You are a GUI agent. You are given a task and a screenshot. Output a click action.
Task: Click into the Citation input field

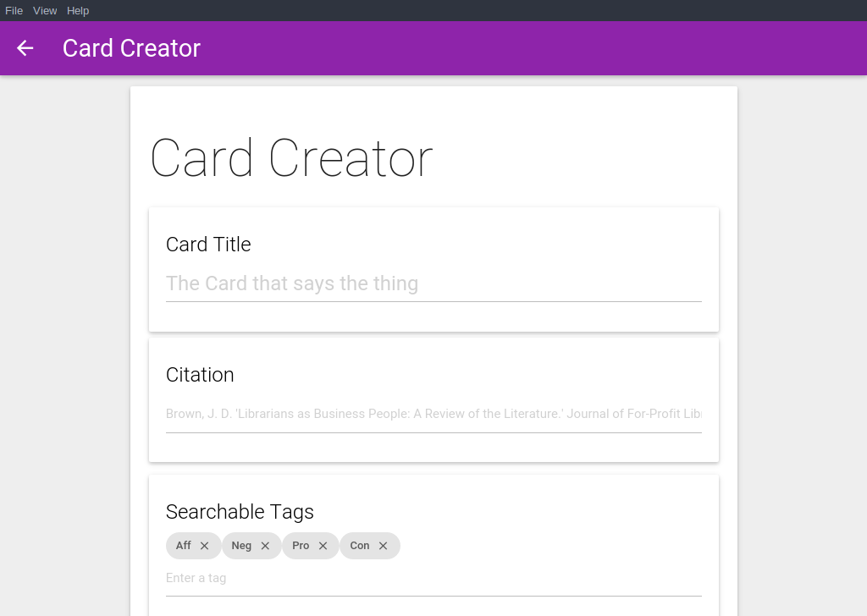coord(433,414)
